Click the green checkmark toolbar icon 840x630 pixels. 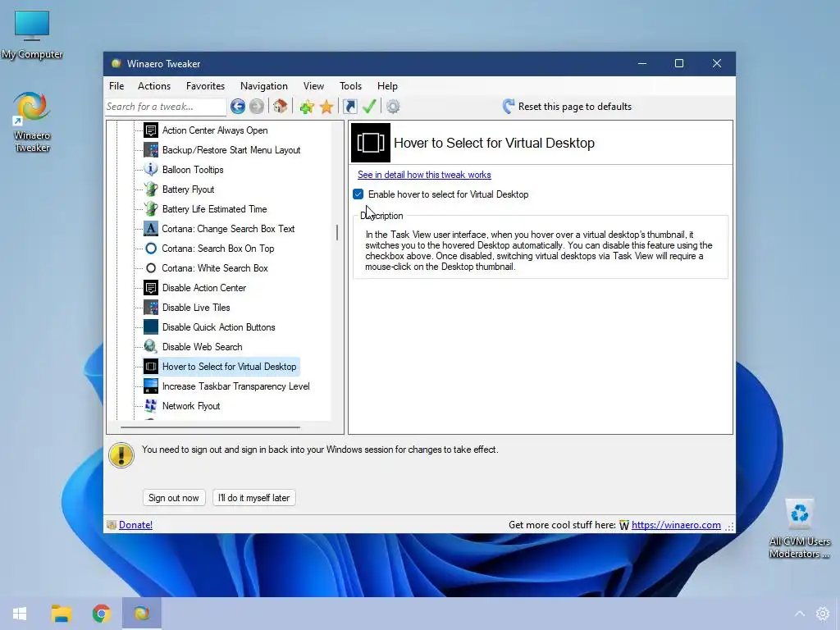(x=369, y=107)
